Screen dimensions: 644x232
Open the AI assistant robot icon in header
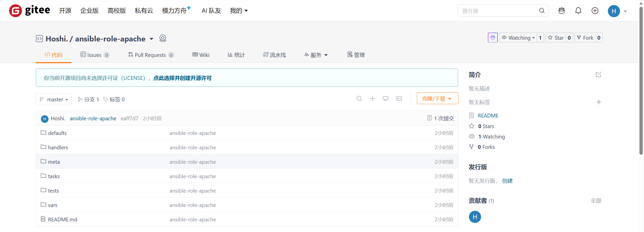(x=561, y=11)
